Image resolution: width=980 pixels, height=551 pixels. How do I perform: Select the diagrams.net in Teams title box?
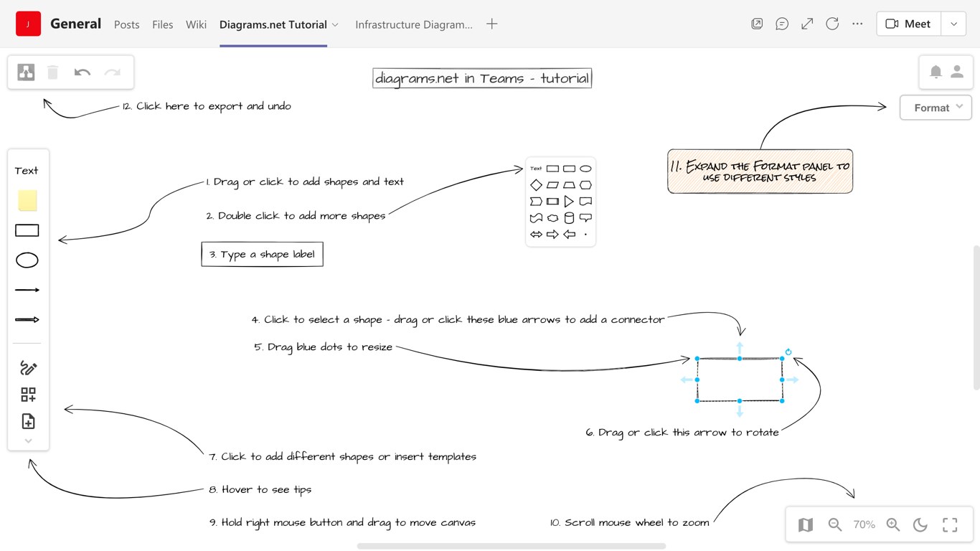(482, 78)
